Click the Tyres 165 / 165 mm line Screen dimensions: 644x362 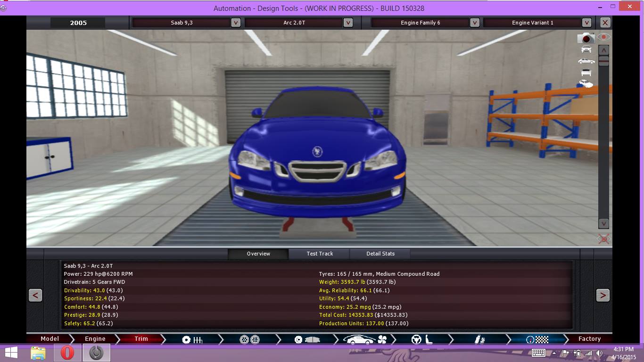click(x=379, y=274)
